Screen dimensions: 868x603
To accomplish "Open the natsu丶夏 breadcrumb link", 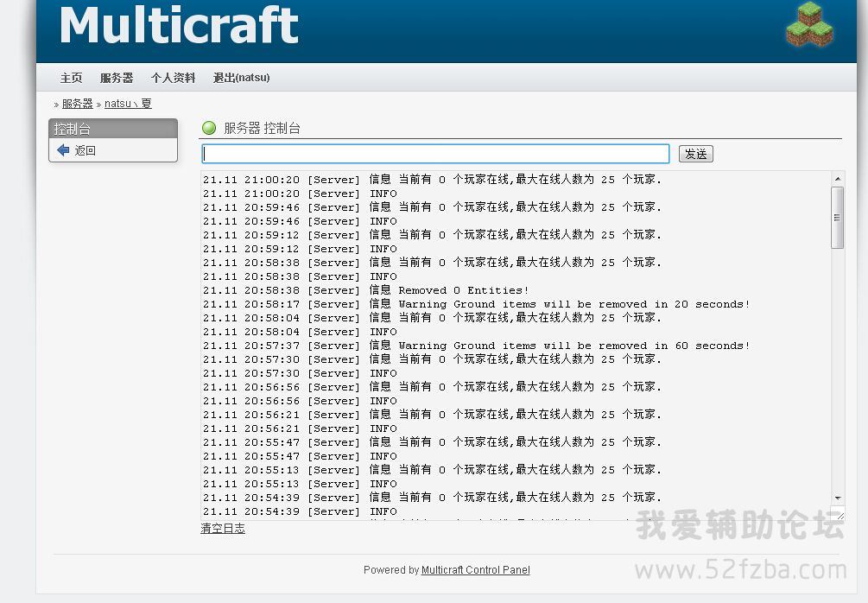I will point(128,104).
